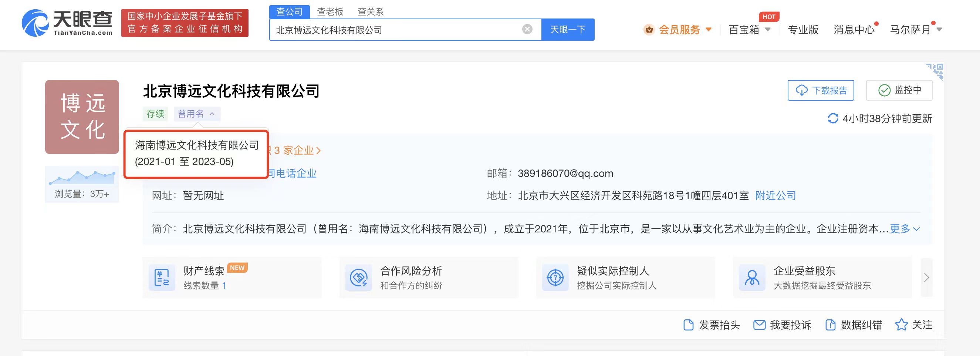980x356 pixels.
Task: Click the 浏览量：3万+ text
Action: (82, 194)
